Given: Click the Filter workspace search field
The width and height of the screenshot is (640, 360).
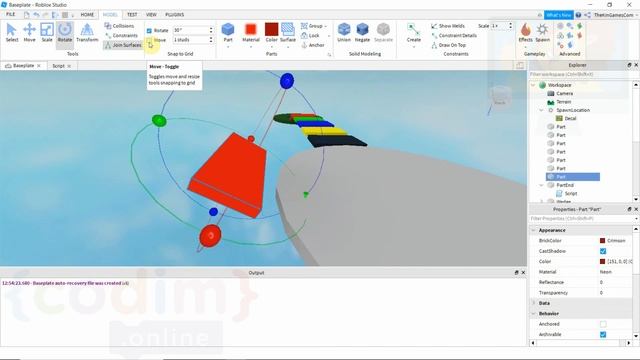Looking at the screenshot, I should click(x=581, y=74).
